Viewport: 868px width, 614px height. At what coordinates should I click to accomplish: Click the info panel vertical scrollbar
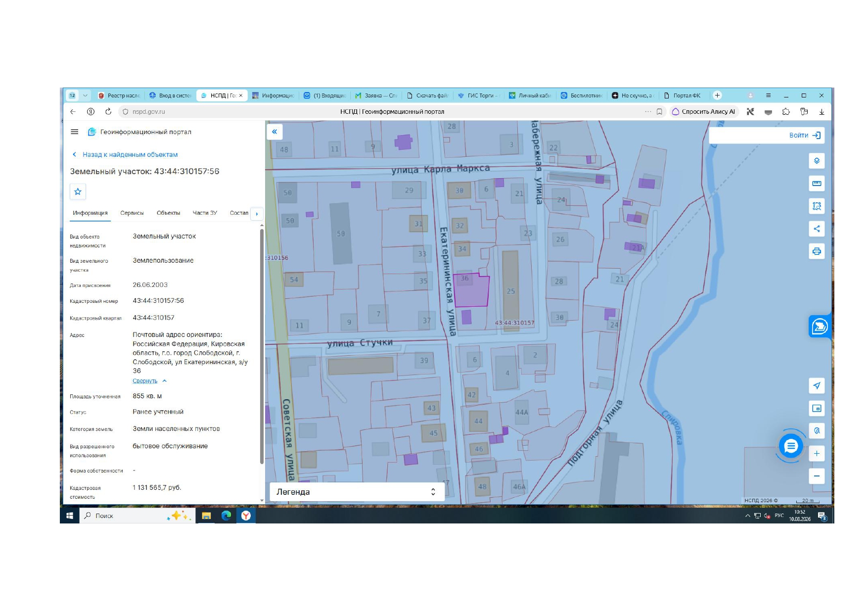click(262, 346)
